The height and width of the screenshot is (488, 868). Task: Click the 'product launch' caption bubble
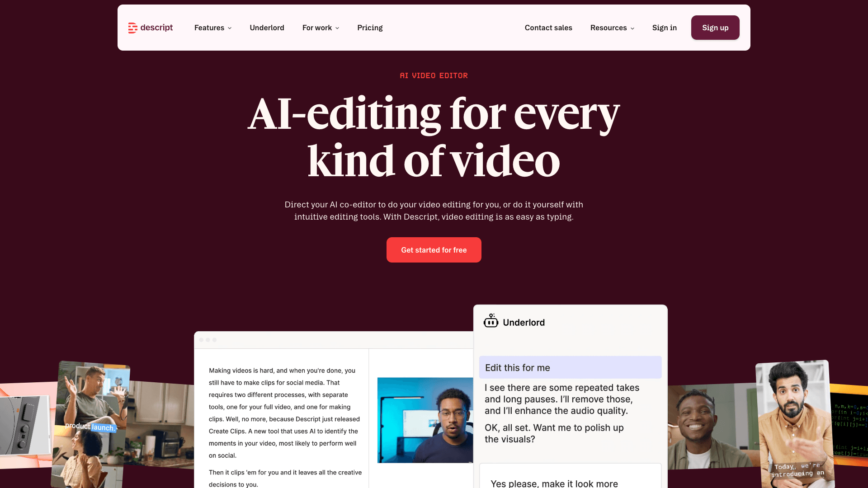91,426
